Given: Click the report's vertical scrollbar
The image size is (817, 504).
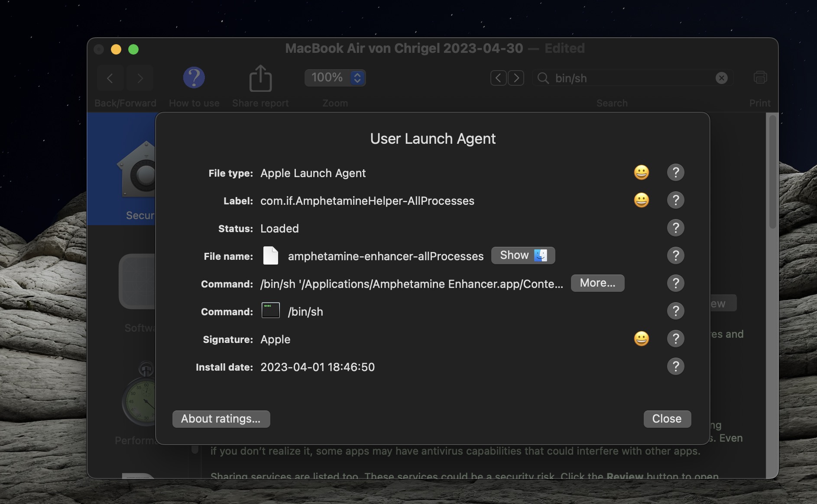Looking at the screenshot, I should 772,171.
